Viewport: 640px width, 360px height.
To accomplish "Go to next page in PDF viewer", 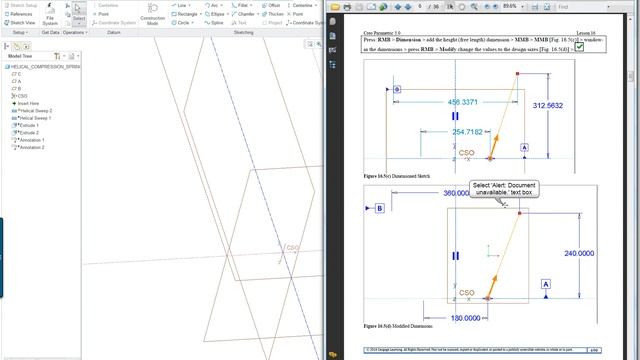I will (x=408, y=7).
